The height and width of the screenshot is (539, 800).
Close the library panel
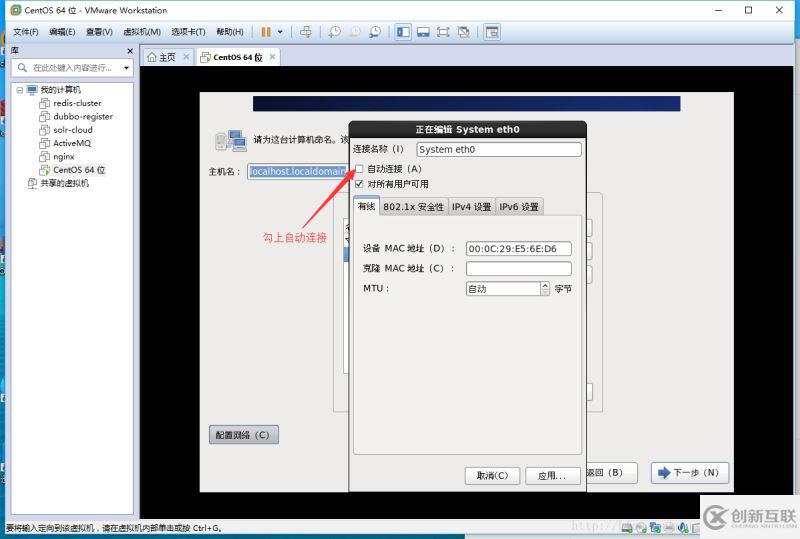[130, 51]
